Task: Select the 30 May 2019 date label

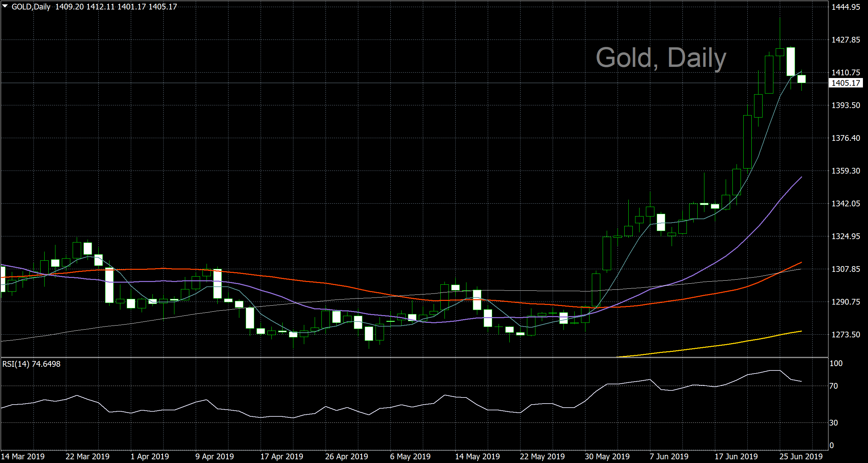Action: coord(607,457)
